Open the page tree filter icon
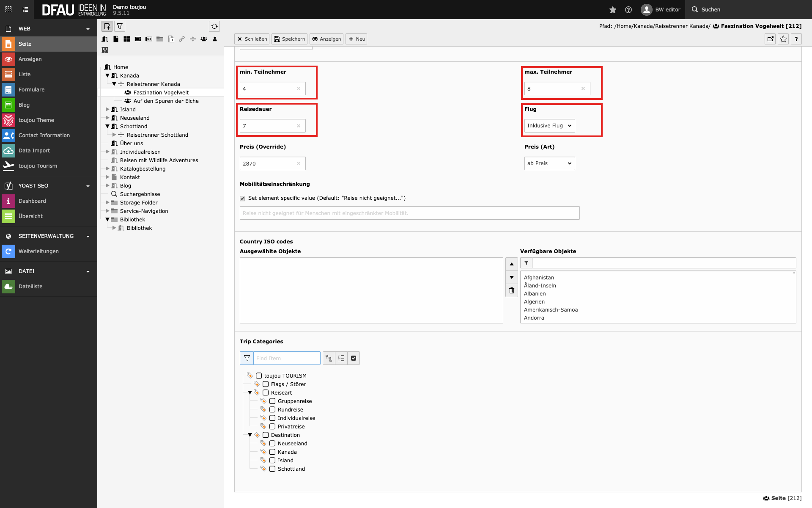The width and height of the screenshot is (812, 508). (x=120, y=26)
